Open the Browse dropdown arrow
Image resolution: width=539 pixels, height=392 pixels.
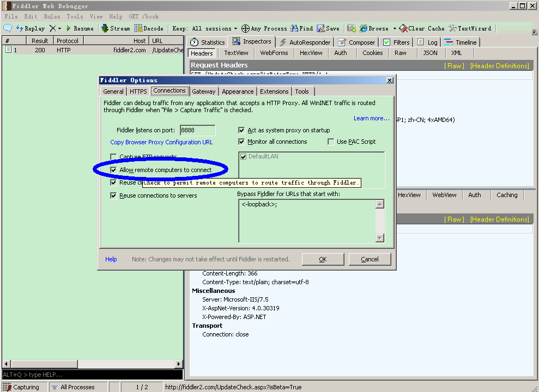395,28
